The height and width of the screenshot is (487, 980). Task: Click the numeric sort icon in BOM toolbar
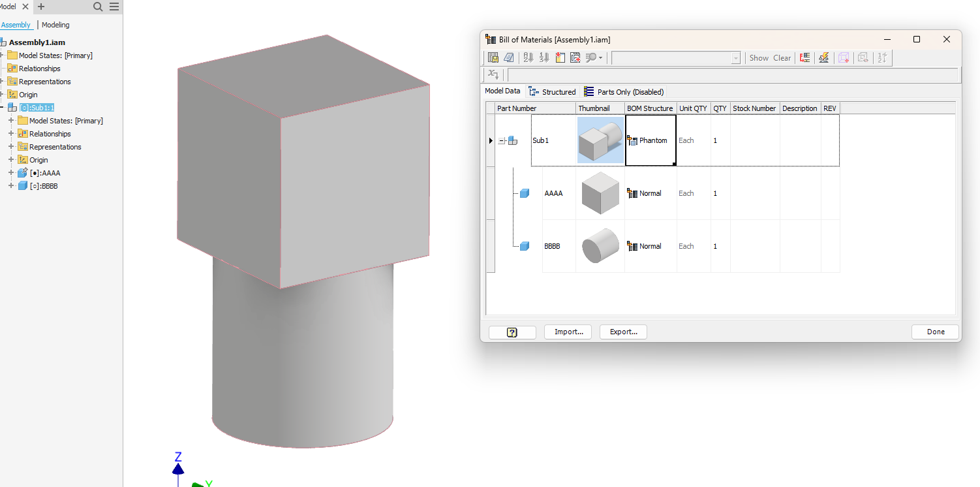pos(544,57)
